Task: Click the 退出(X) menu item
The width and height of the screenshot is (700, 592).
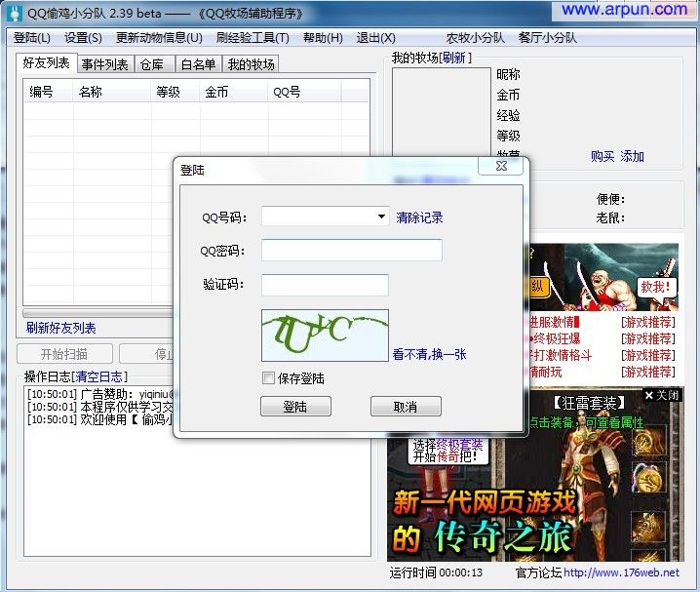Action: [376, 38]
